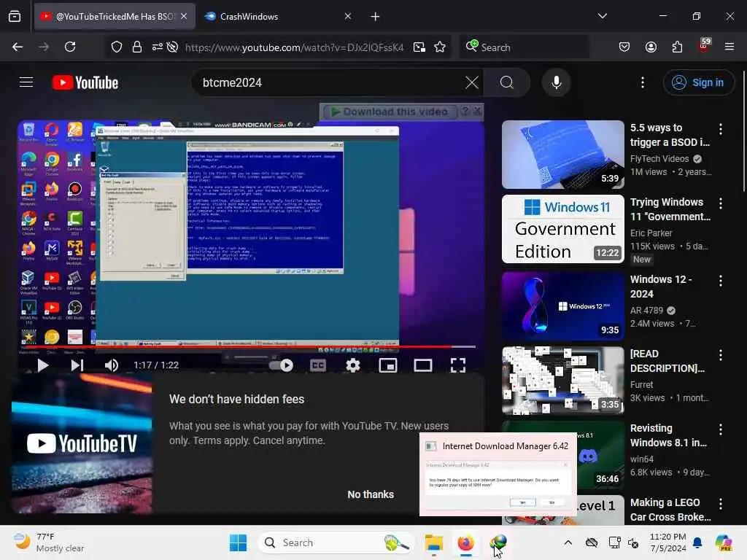Click Internet Download Manager taskbar icon
This screenshot has height=560, width=747.
[498, 542]
